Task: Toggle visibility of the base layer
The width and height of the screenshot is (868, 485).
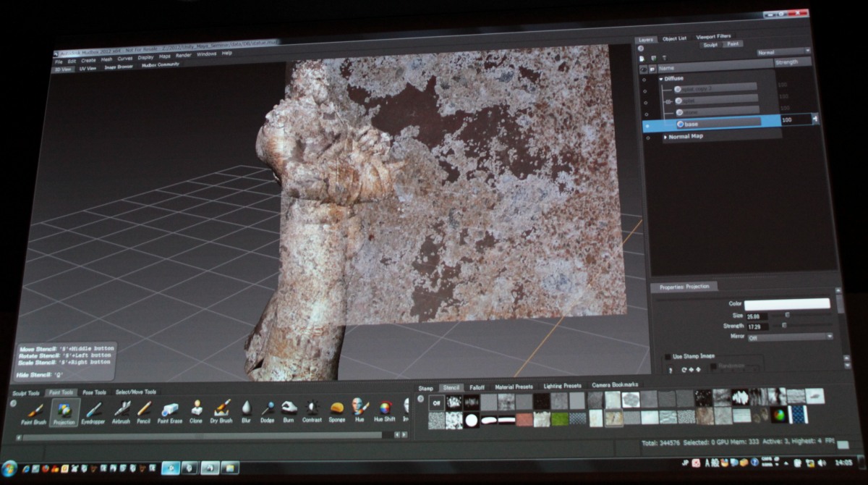Action: pos(647,125)
